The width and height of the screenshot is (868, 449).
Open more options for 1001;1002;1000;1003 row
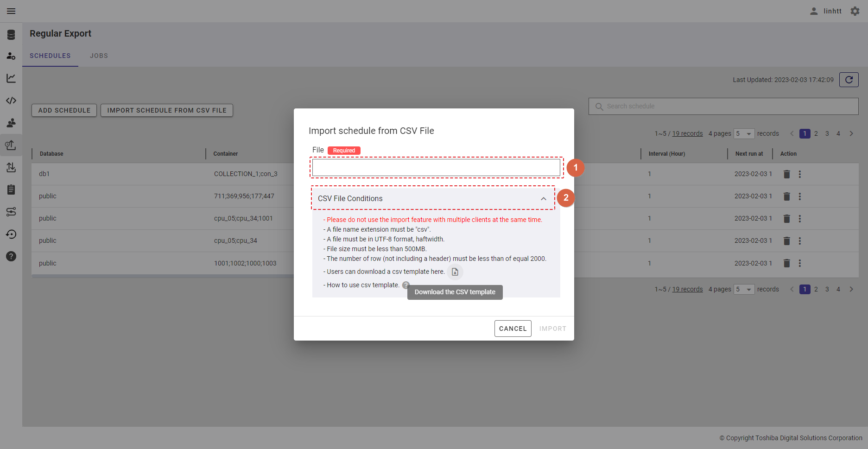click(x=799, y=263)
